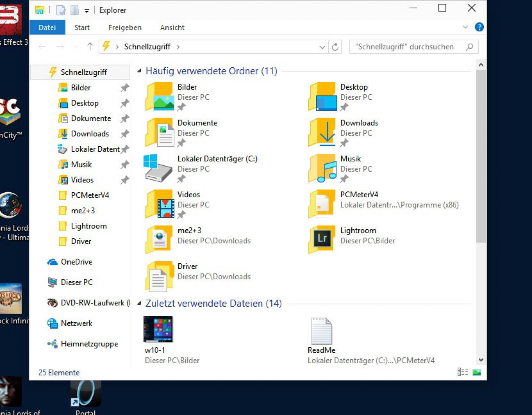Open the Bilder folder icon in main pane

(x=160, y=96)
